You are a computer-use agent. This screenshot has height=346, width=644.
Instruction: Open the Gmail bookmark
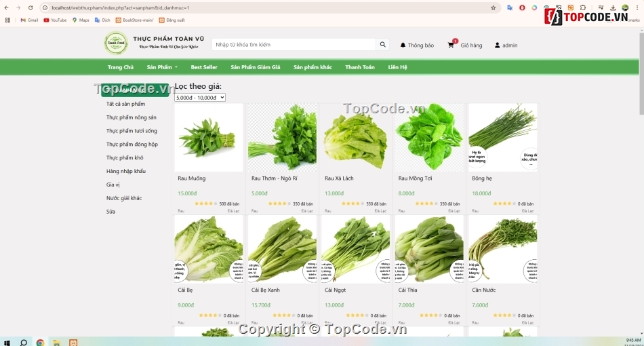pos(29,20)
